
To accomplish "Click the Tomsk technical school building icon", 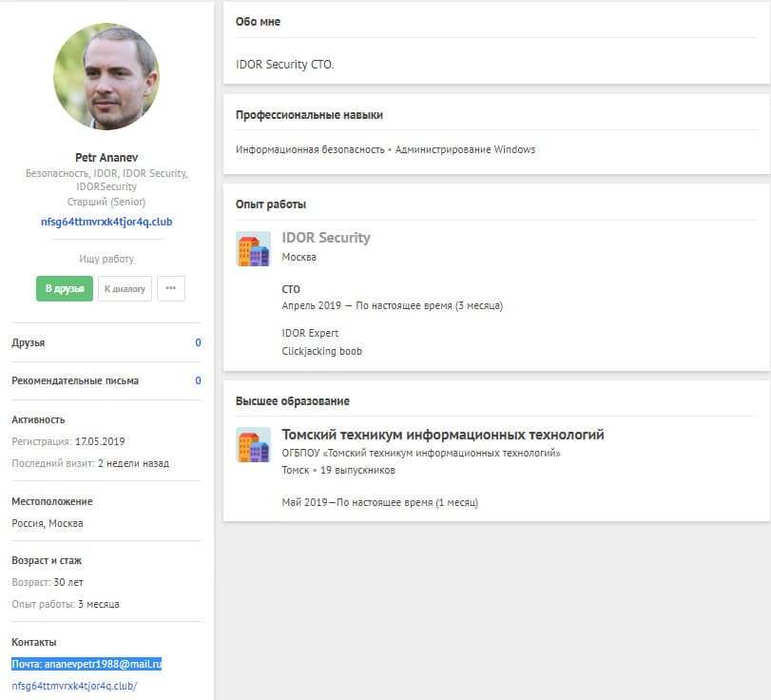I will pos(253,445).
